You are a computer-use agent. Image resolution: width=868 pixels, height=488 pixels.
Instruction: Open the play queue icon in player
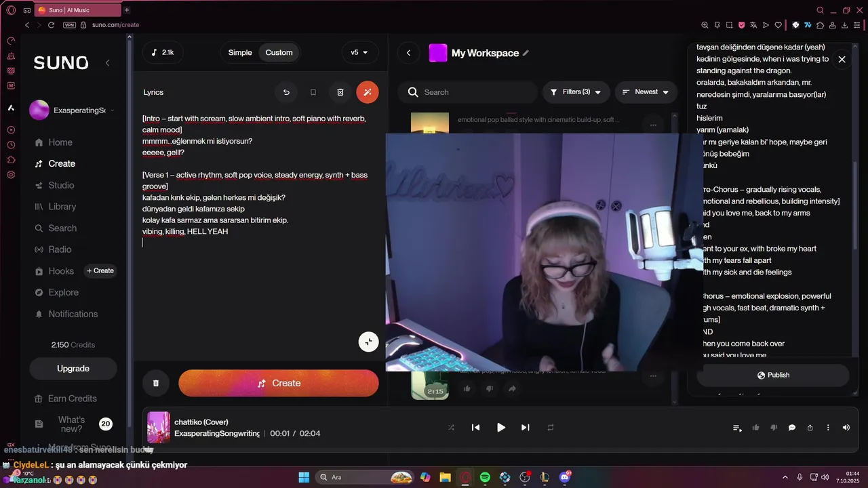pyautogui.click(x=737, y=428)
